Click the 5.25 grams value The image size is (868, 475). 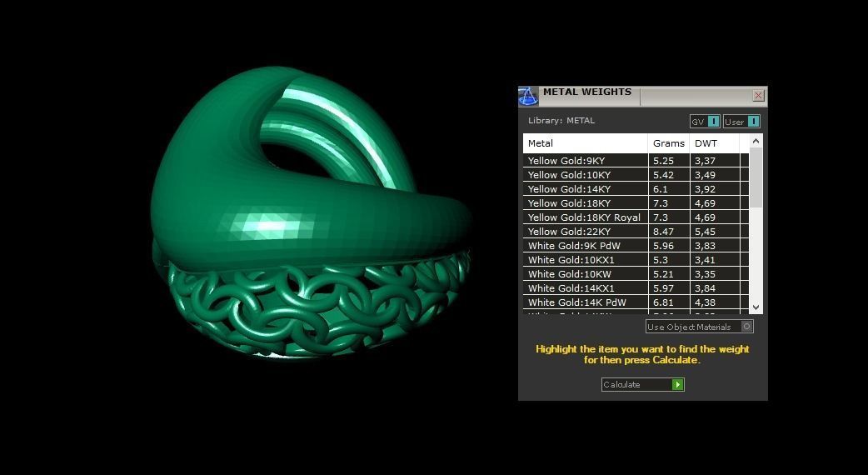(x=663, y=161)
